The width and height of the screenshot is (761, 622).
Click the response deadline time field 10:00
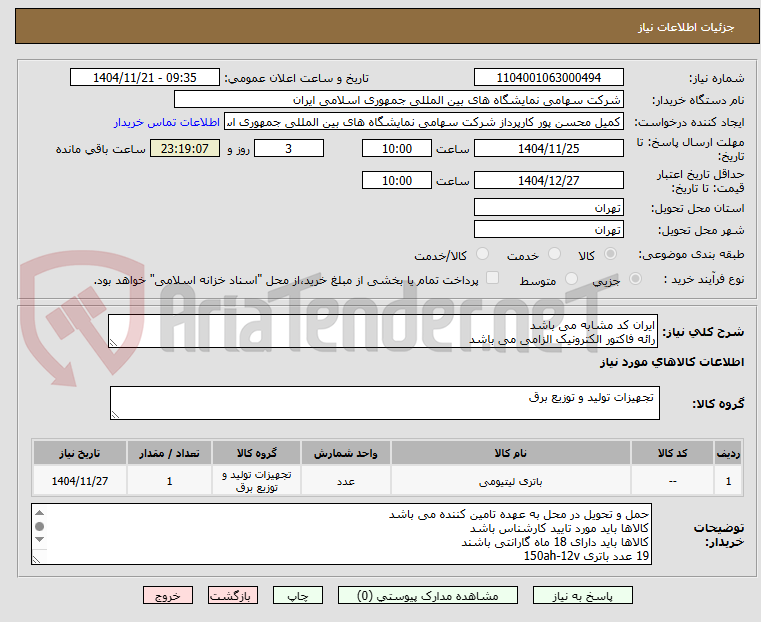(397, 148)
